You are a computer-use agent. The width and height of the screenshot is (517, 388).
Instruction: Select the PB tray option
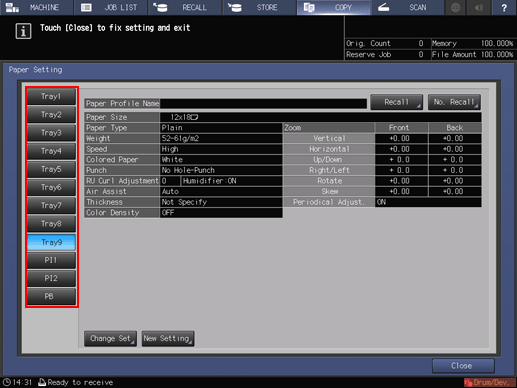pyautogui.click(x=51, y=297)
